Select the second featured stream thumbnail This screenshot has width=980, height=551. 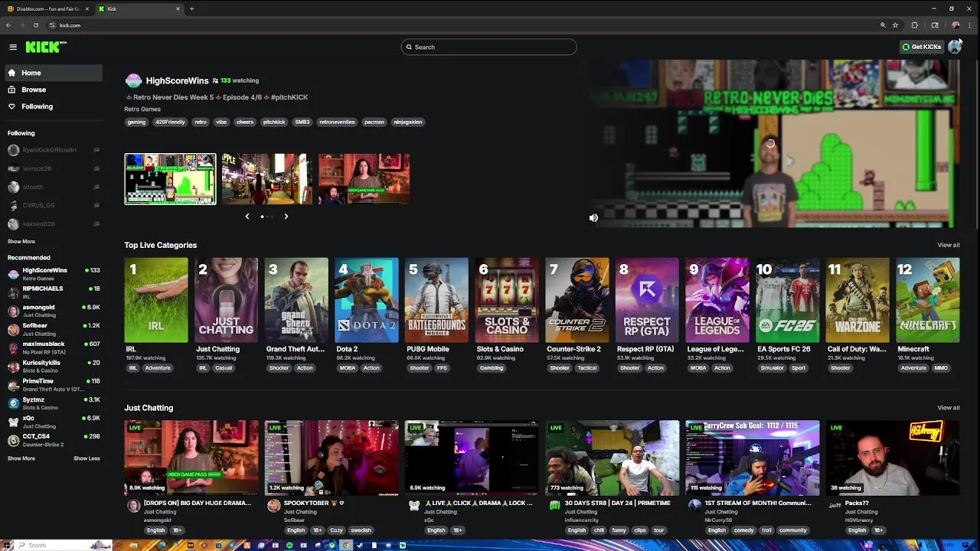click(267, 179)
